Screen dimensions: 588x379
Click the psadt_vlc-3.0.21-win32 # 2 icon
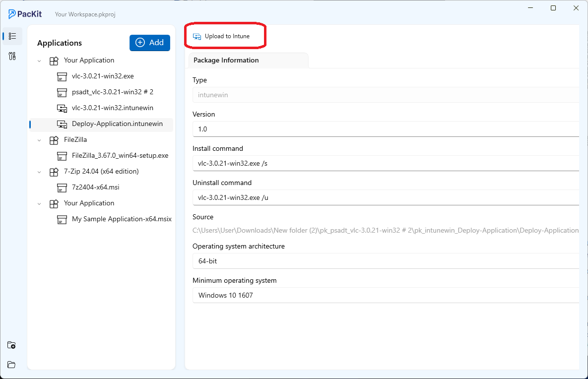(x=62, y=92)
